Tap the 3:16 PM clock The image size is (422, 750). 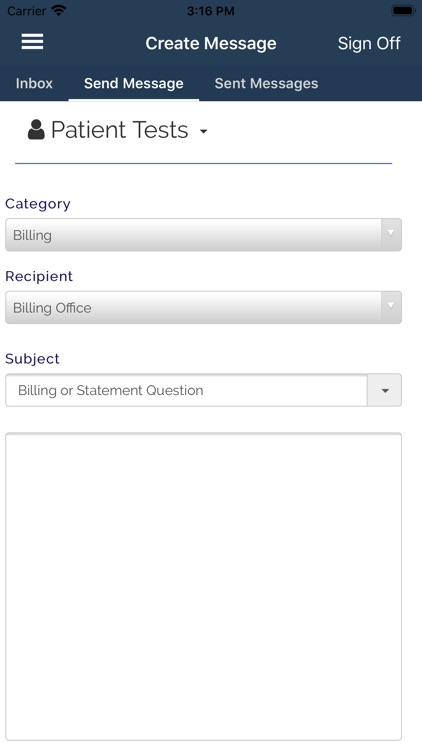pos(211,11)
